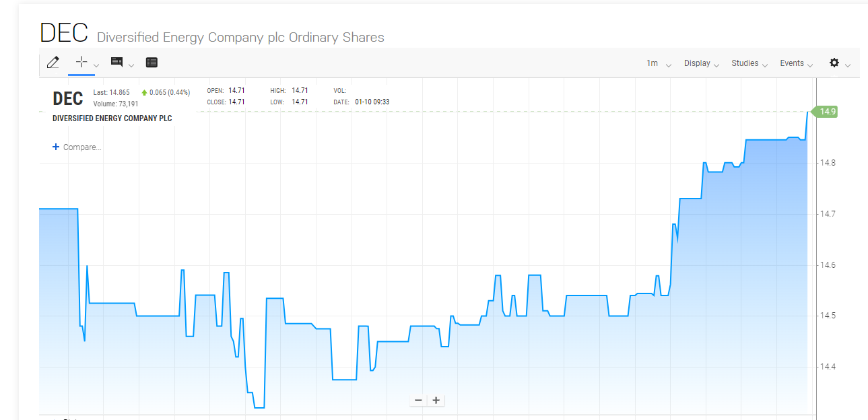Screen dimensions: 868x420
Task: Expand the crosshair tool options arrow
Action: click(x=96, y=65)
